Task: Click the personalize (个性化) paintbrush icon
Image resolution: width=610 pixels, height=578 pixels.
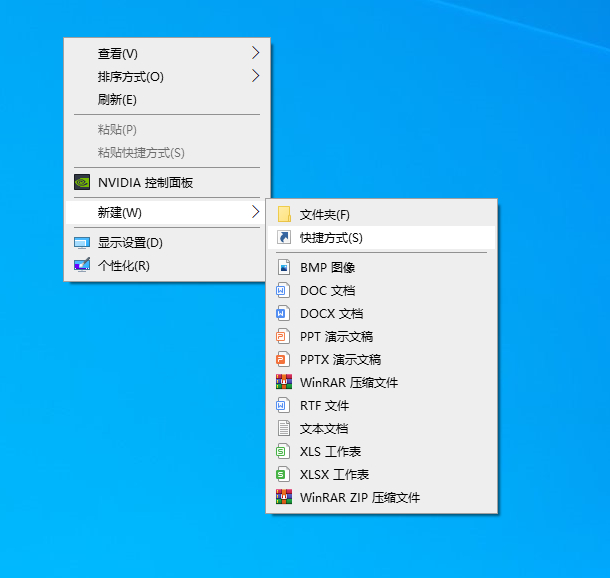Action: pos(82,265)
